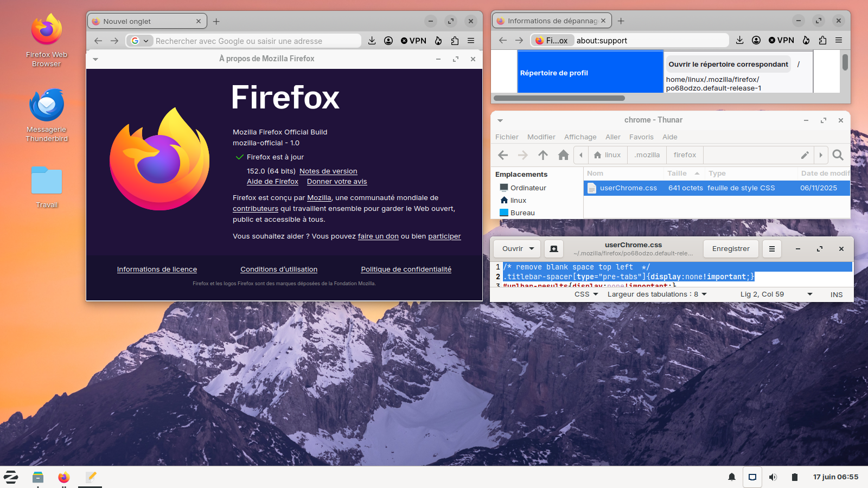868x488 pixels.
Task: Open the account icon in about:support window
Action: tap(756, 40)
